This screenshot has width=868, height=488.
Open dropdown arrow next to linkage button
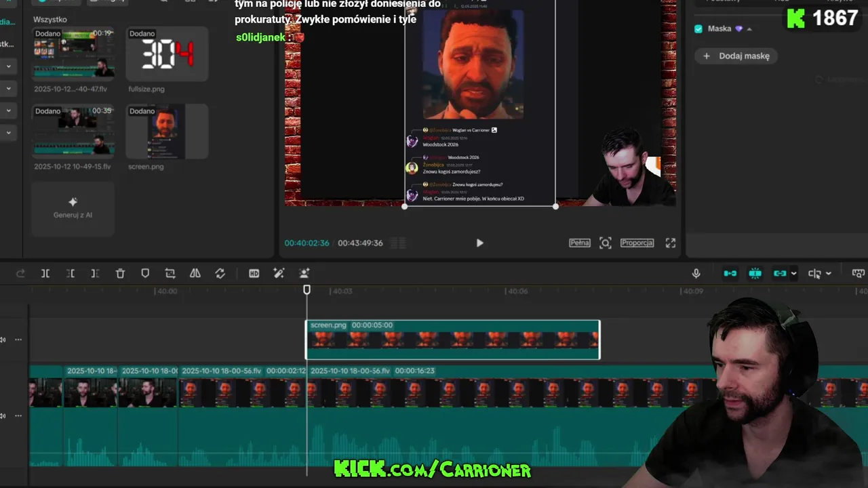(x=794, y=274)
